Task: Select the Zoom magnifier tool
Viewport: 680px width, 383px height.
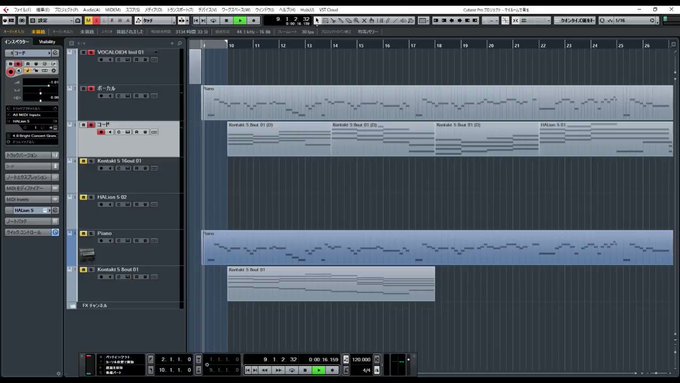Action: click(x=356, y=20)
